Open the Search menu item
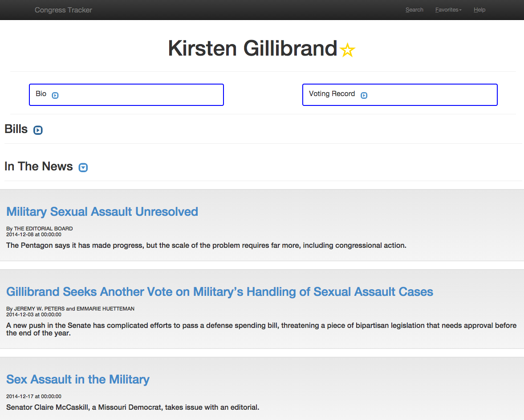The image size is (524, 420). click(x=414, y=10)
